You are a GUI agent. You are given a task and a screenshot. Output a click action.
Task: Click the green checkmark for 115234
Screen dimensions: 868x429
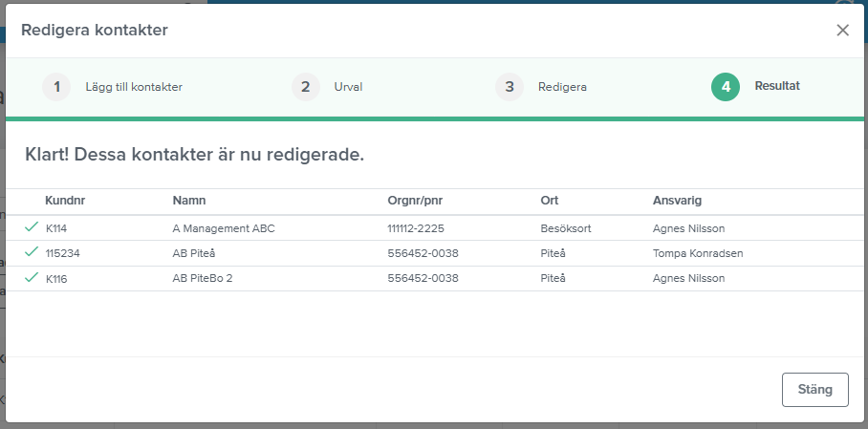[x=32, y=252]
